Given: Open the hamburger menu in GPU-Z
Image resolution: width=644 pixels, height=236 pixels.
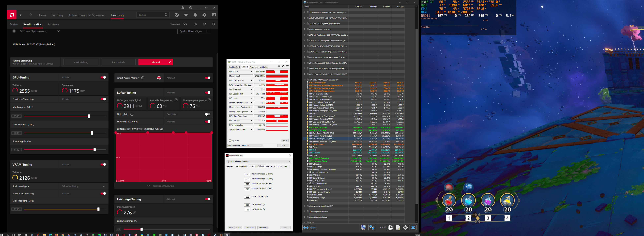Looking at the screenshot, I should click(x=288, y=66).
